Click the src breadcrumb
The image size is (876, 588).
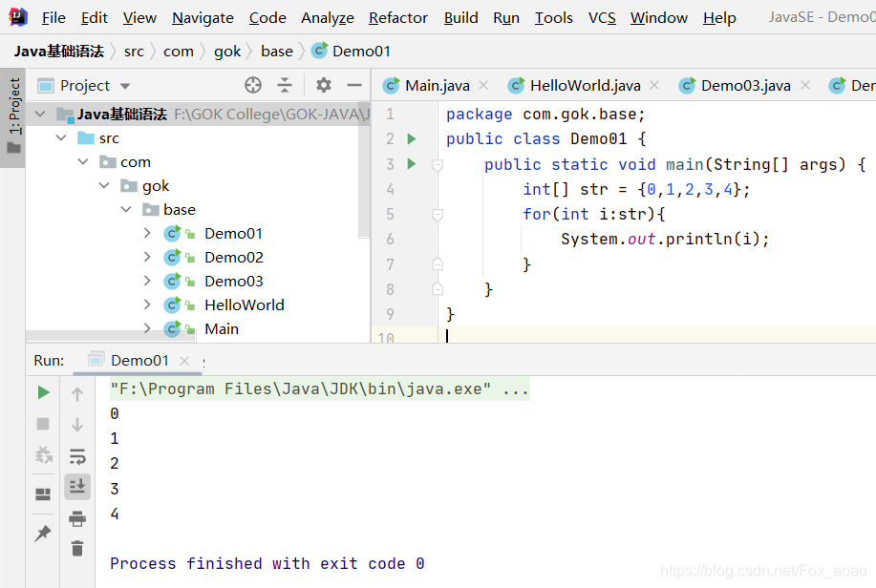(134, 52)
